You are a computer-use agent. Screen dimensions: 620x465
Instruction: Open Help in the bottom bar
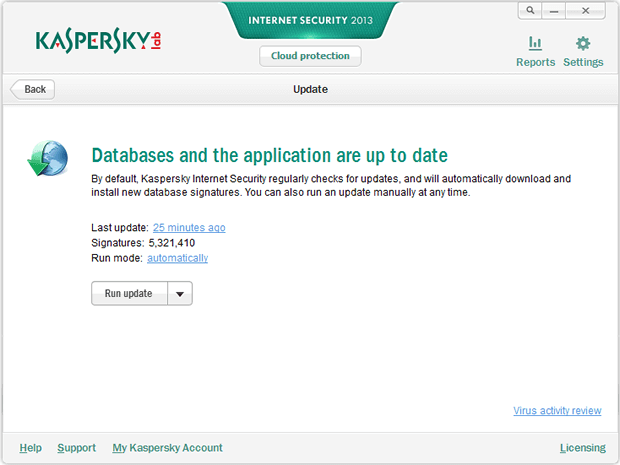(x=30, y=448)
